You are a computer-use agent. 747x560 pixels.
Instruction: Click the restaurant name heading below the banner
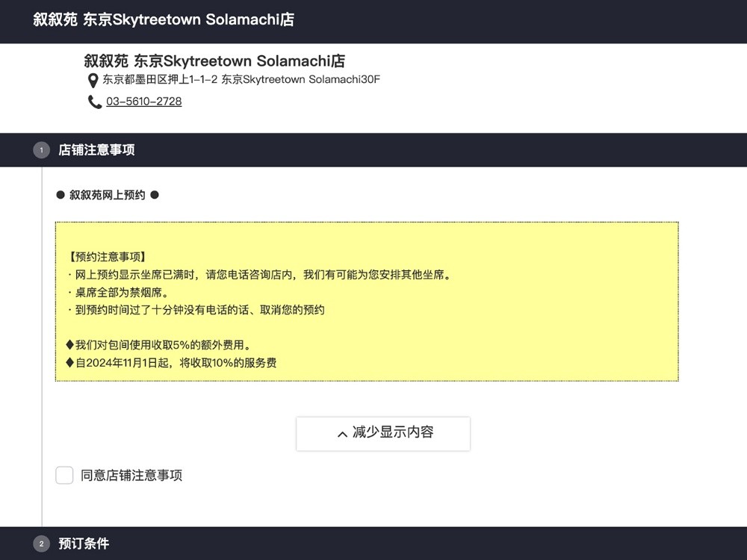pos(214,61)
